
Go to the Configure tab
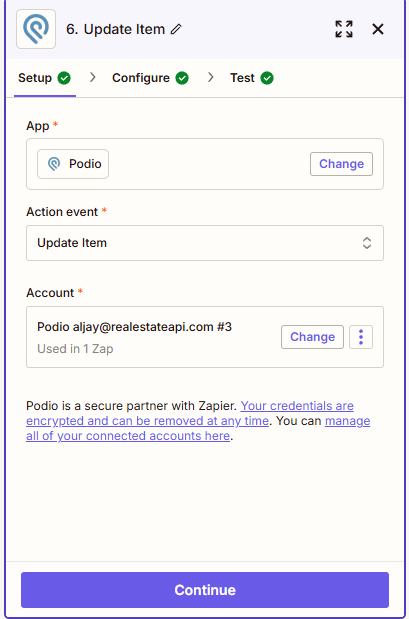(141, 78)
